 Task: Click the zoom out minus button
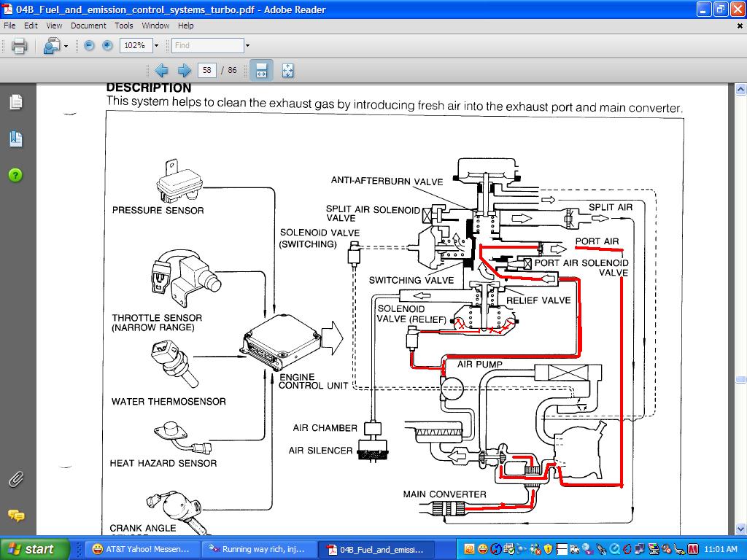pyautogui.click(x=88, y=46)
